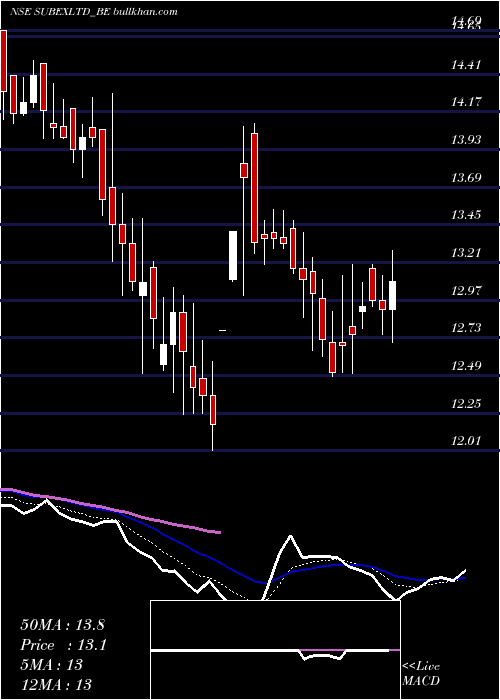500x700 pixels.
Task: Click the 13.21 price axis label
Action: point(467,254)
